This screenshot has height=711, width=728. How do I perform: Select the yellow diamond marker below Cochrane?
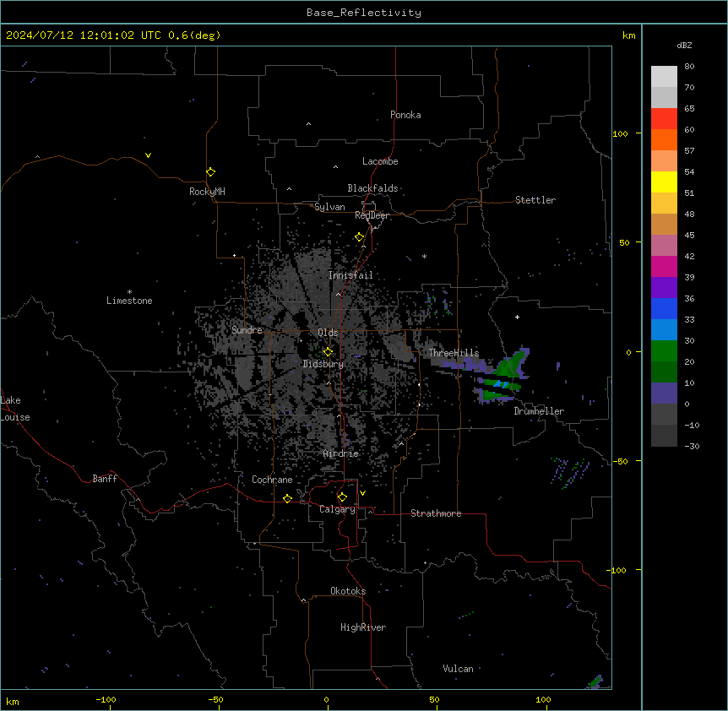(x=287, y=498)
